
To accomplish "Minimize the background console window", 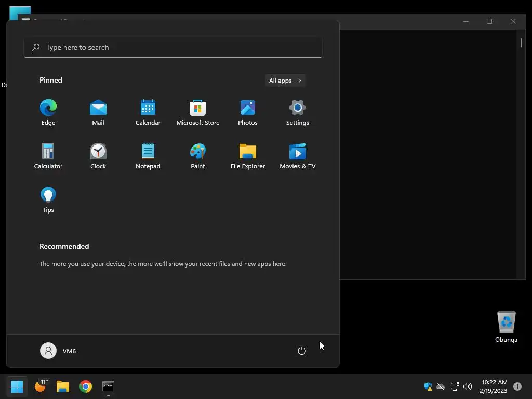I will point(466,21).
